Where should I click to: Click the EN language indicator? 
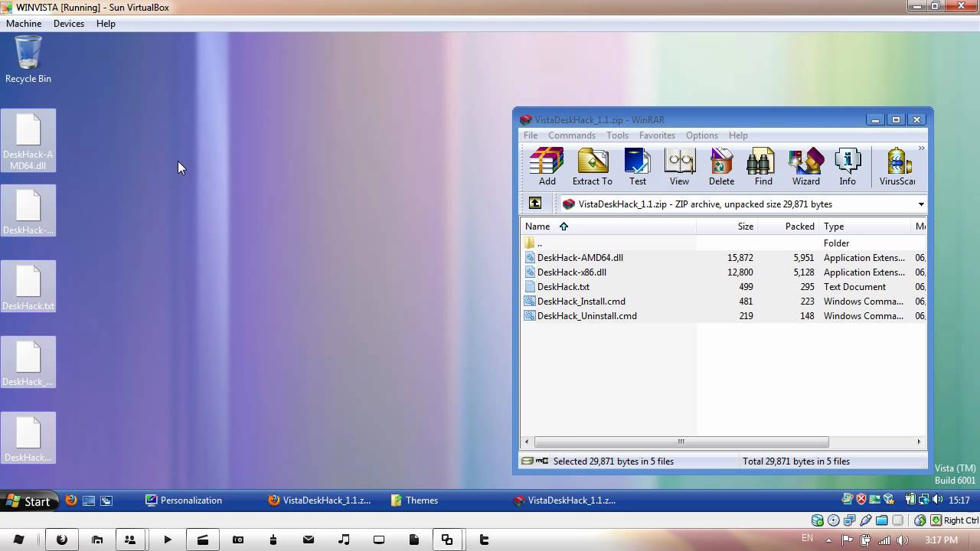click(x=807, y=539)
